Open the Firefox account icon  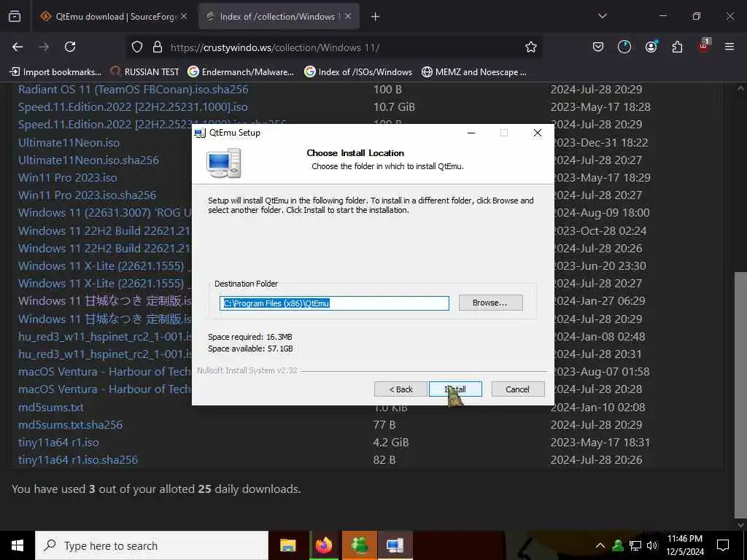point(651,46)
